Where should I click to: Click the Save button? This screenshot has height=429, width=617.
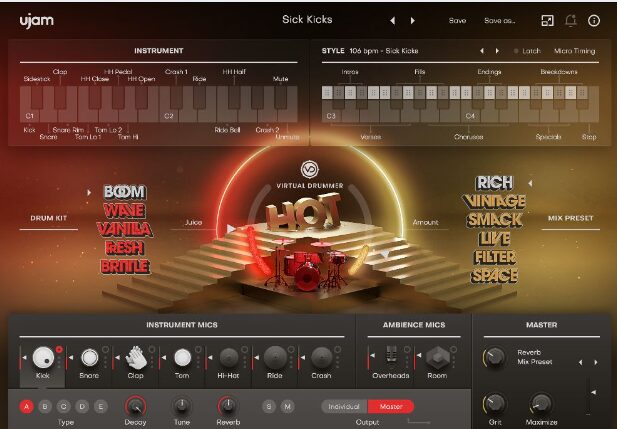click(x=457, y=20)
